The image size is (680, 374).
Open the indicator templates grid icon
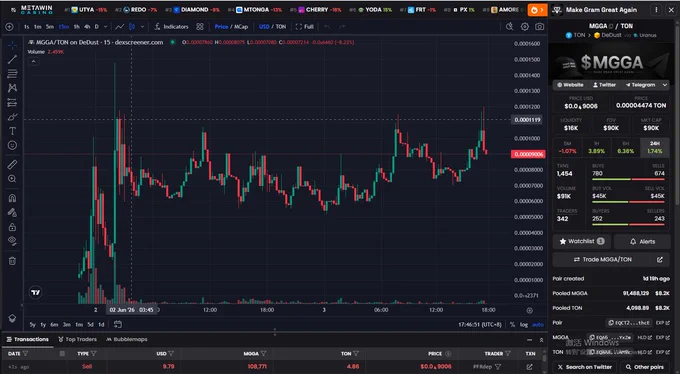pyautogui.click(x=200, y=27)
